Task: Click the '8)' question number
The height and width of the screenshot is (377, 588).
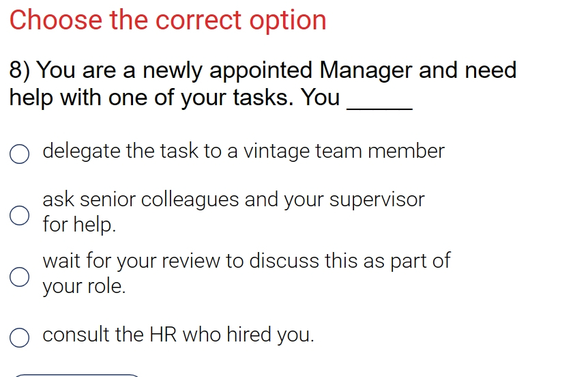Action: click(20, 70)
